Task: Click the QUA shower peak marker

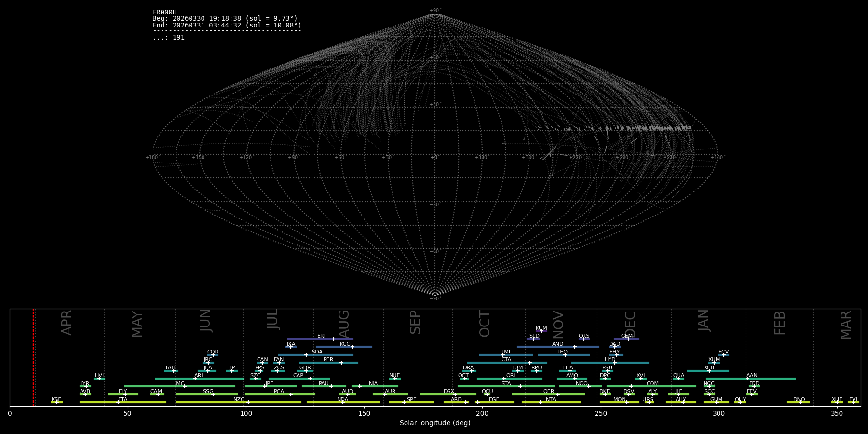Action: [678, 379]
